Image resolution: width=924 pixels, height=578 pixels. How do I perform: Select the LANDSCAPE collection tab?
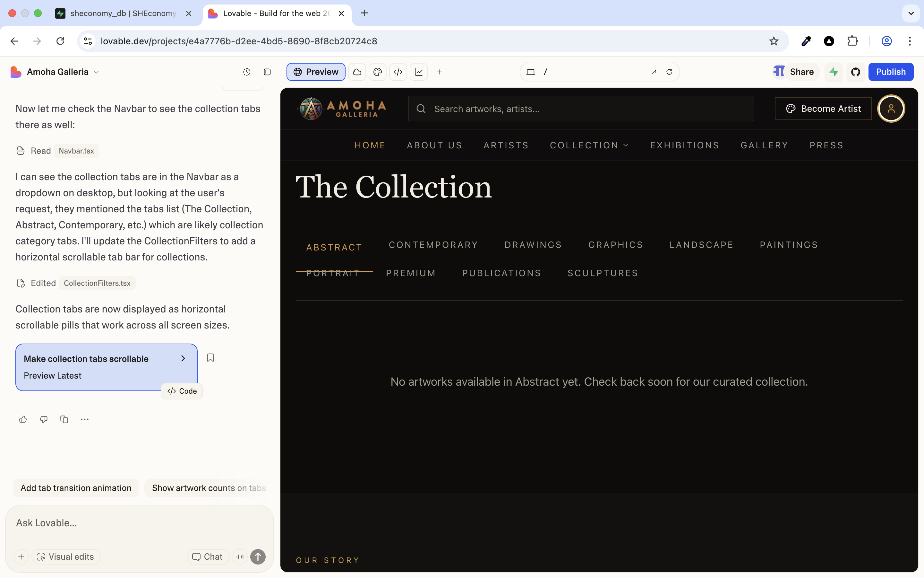point(701,245)
